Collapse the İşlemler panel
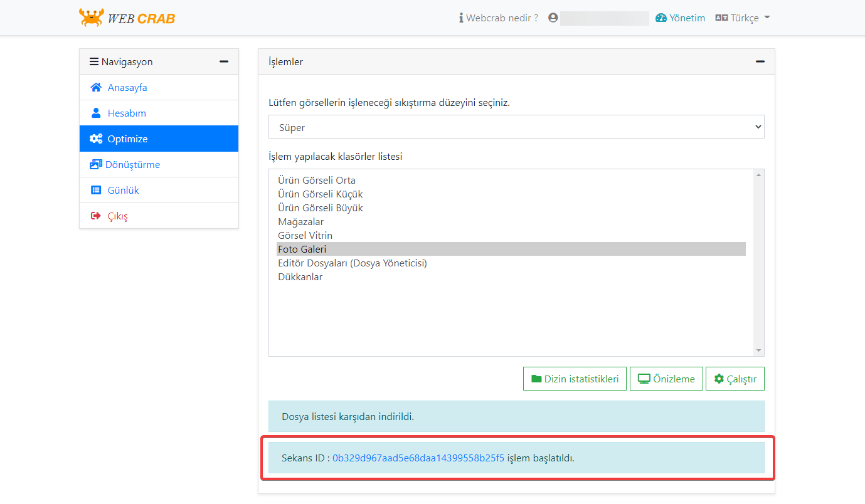The image size is (865, 504). point(760,61)
